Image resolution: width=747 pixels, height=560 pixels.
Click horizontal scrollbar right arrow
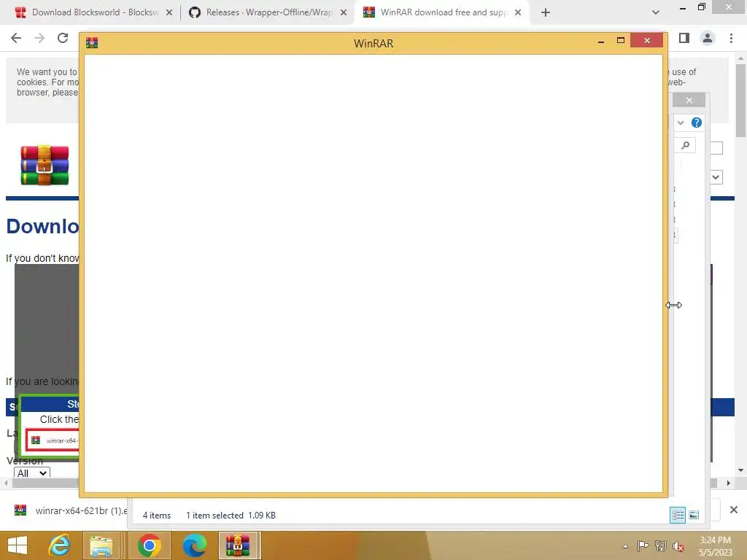pyautogui.click(x=729, y=483)
